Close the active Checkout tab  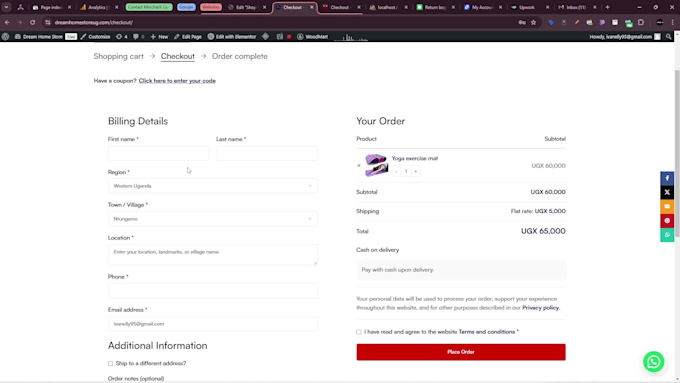pos(311,7)
